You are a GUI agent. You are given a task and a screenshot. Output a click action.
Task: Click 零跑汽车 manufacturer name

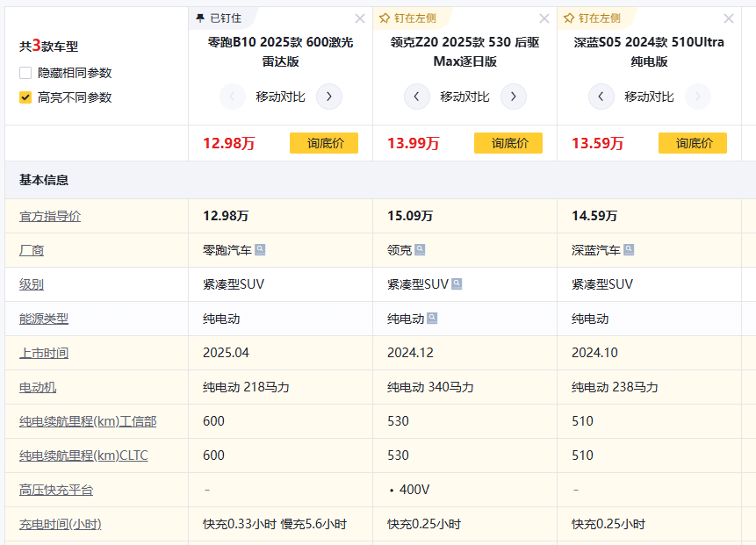(227, 251)
